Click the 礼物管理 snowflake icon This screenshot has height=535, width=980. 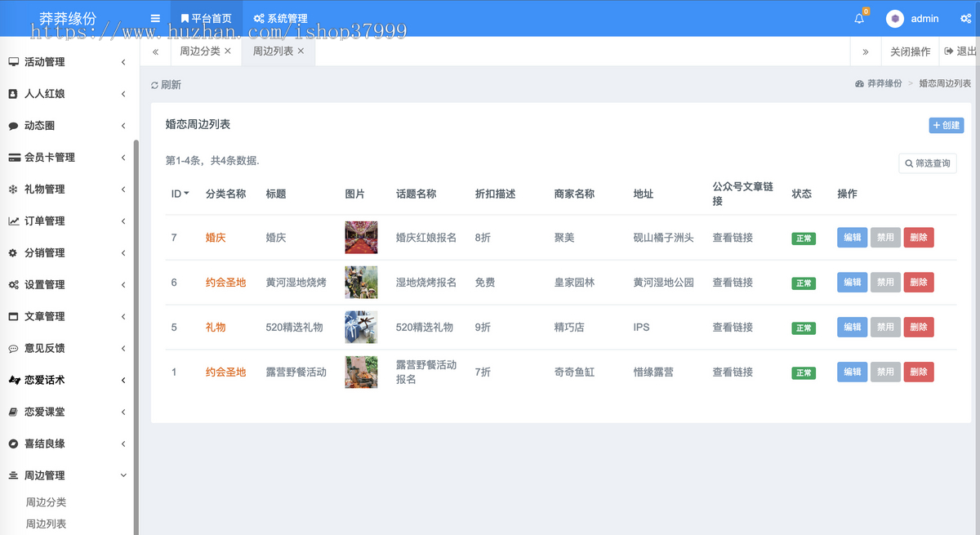coord(13,189)
